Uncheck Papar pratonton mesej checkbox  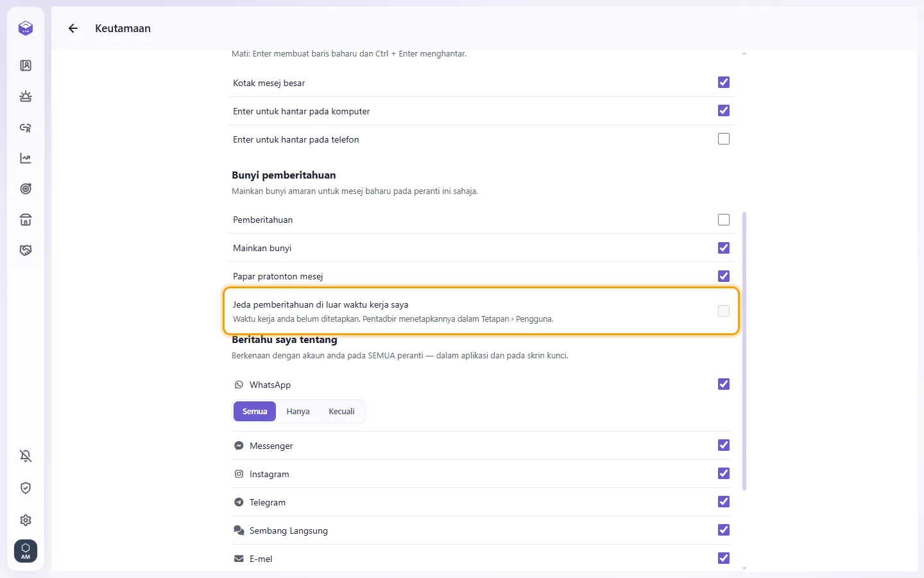[724, 276]
